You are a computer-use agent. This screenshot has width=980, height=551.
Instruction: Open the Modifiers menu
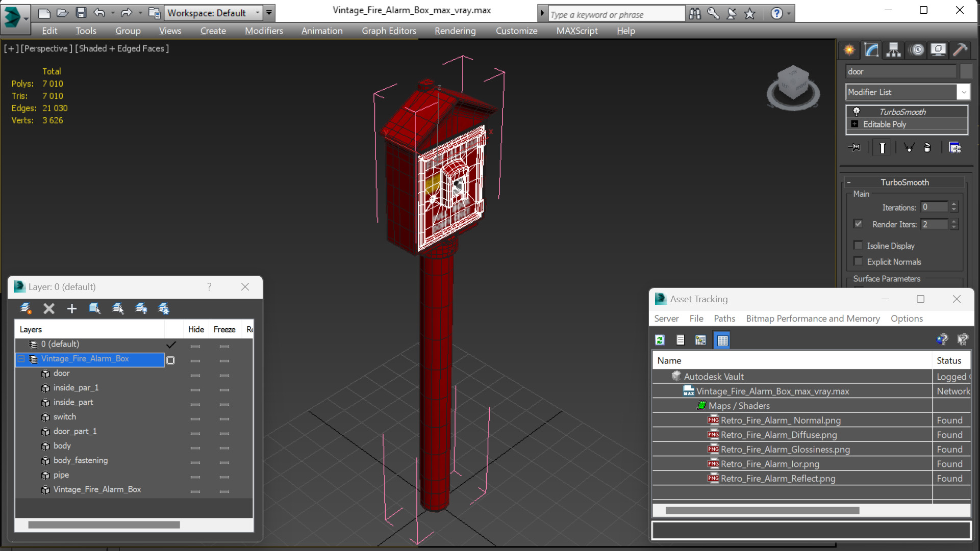point(264,30)
